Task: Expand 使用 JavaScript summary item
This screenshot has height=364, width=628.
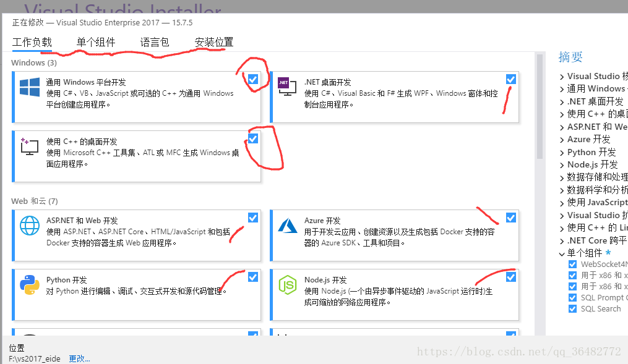Action: click(x=562, y=203)
